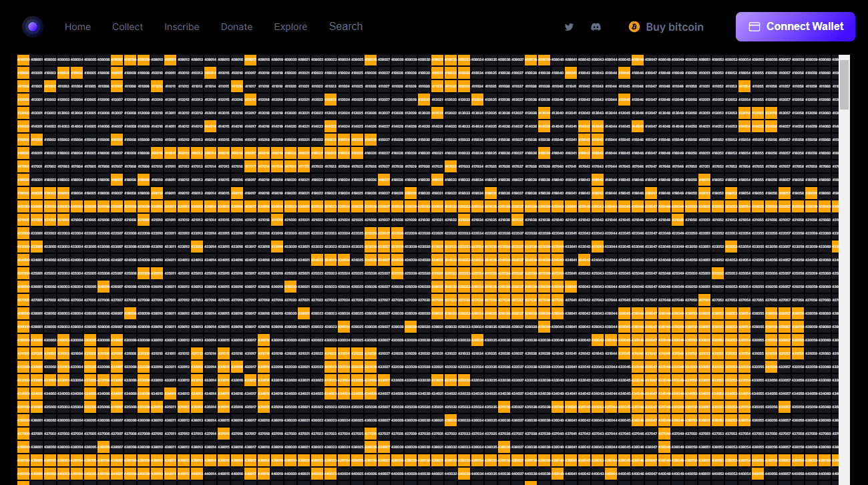Open the Explore page
The image size is (868, 485).
point(290,27)
